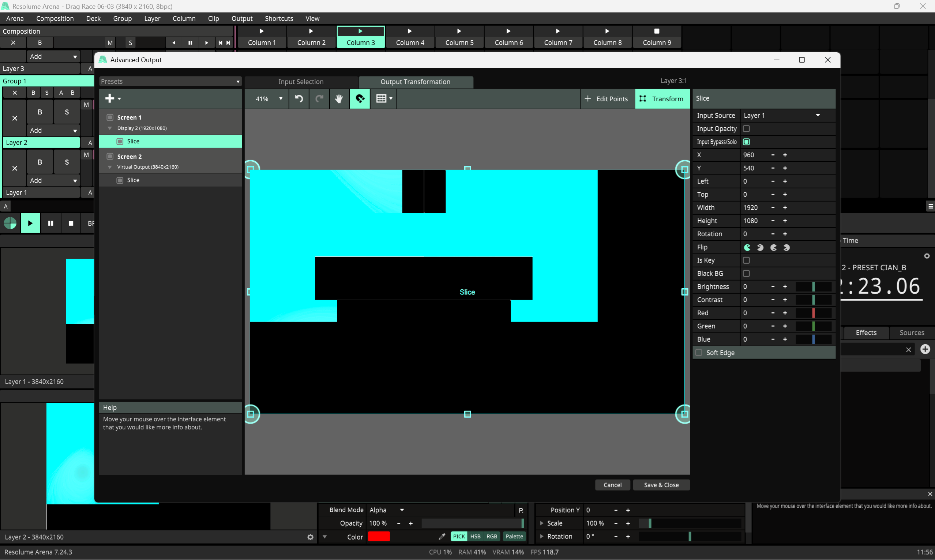The width and height of the screenshot is (935, 560).
Task: Click the eyedropper color picker icon
Action: coord(442,536)
